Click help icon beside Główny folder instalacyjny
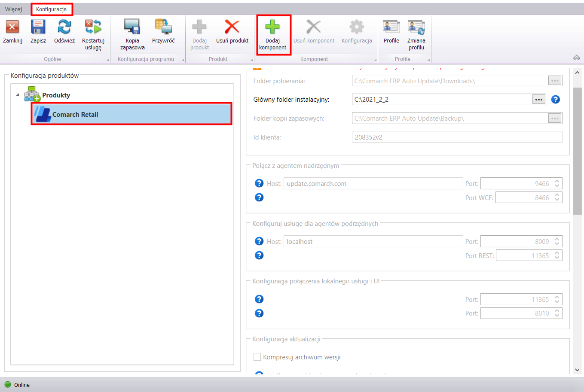Viewport: 584px width, 392px height. (556, 100)
